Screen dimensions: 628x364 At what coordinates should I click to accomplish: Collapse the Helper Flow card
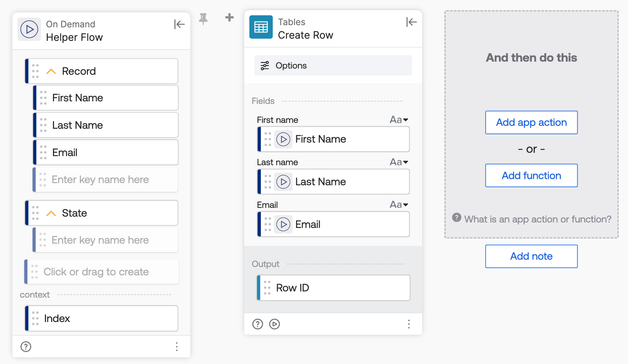coord(179,24)
